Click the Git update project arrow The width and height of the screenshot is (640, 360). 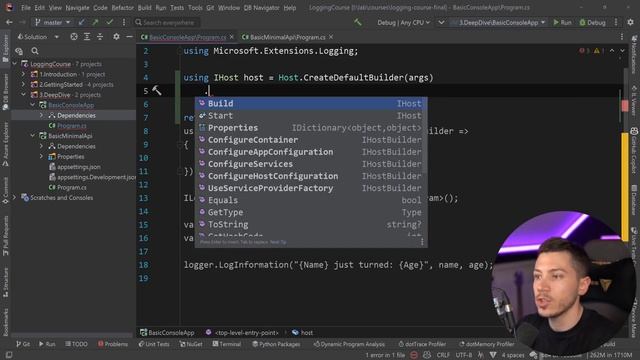point(82,22)
